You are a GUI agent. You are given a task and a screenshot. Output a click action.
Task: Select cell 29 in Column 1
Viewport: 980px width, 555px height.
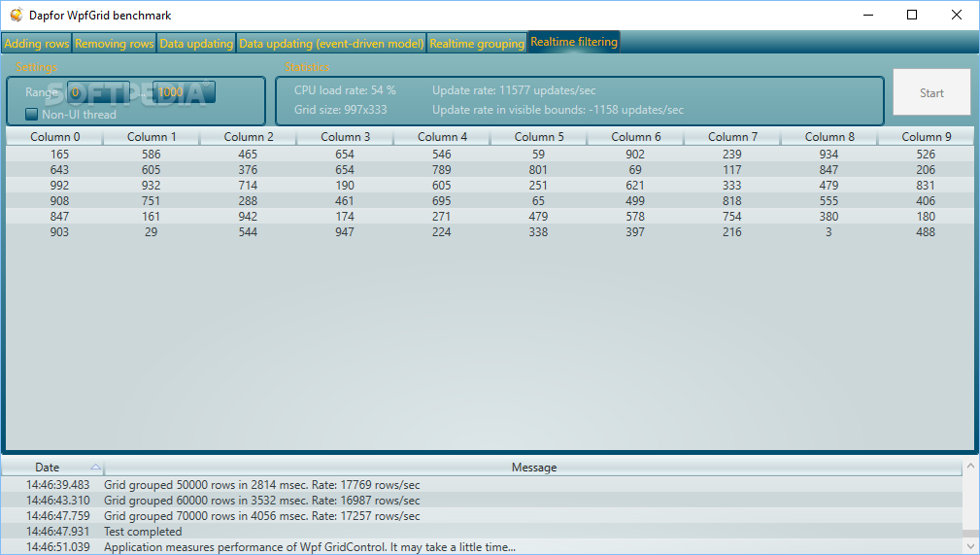[151, 232]
